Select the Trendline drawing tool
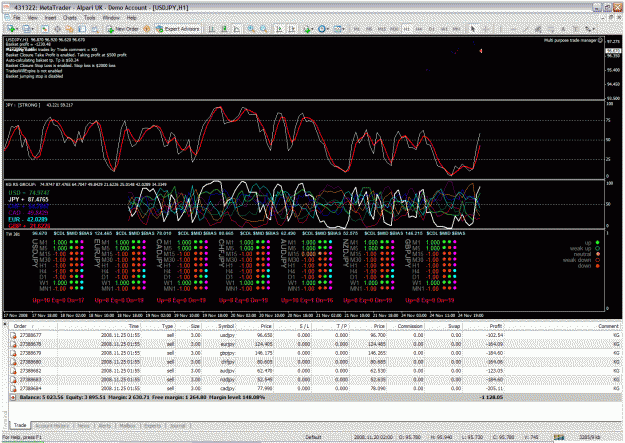 click(526, 29)
